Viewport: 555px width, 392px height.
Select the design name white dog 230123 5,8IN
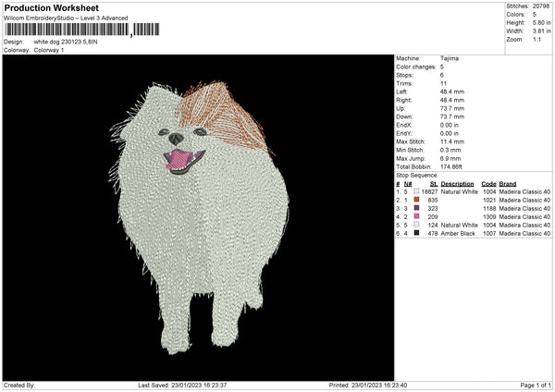(x=77, y=43)
